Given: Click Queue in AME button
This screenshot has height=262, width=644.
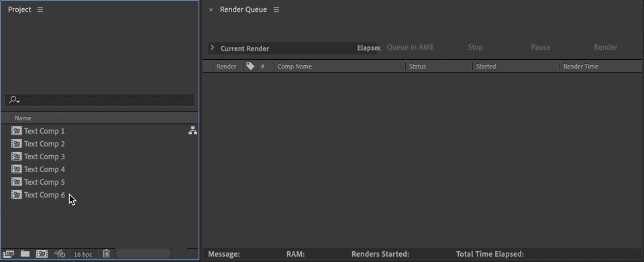Looking at the screenshot, I should click(x=411, y=47).
